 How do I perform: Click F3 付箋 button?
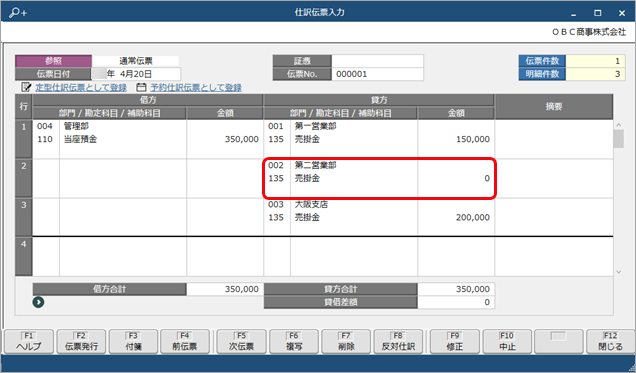133,341
